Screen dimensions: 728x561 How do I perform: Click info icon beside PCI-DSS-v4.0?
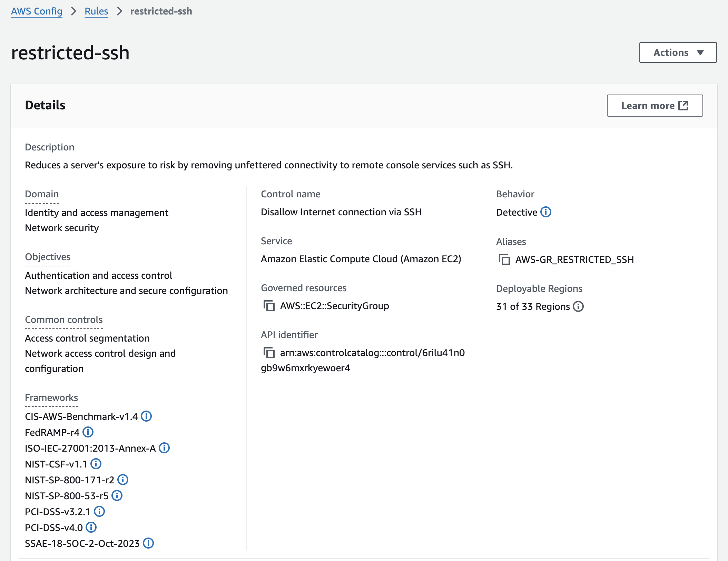click(x=91, y=527)
